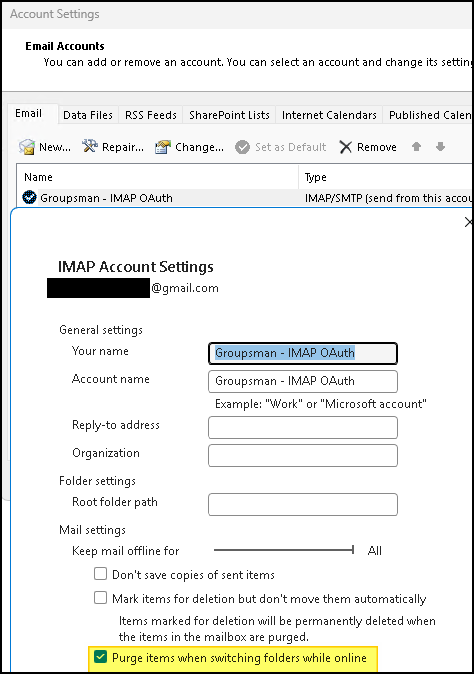The height and width of the screenshot is (674, 474).
Task: Select the Groupsman account icon in list
Action: click(29, 198)
